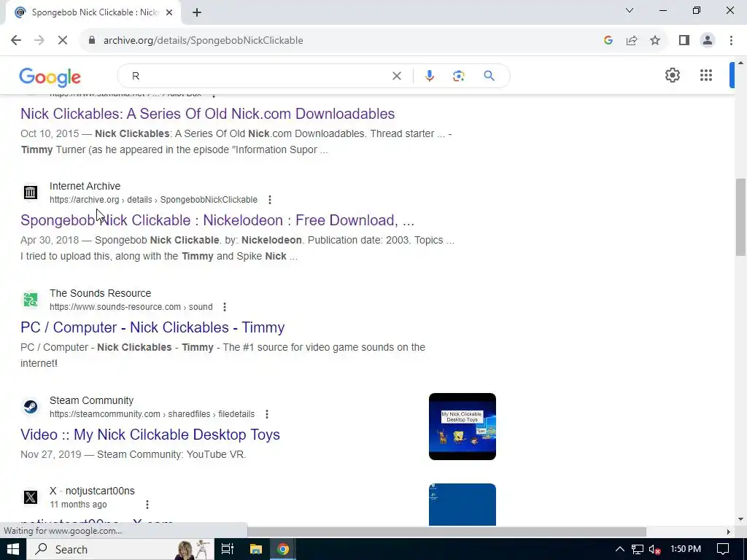Viewport: 747px width, 560px height.
Task: Open network status tray icon
Action: (638, 550)
